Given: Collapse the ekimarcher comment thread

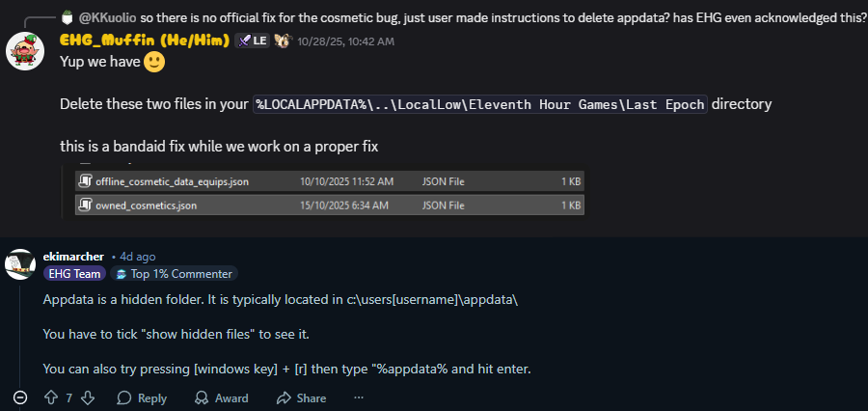Looking at the screenshot, I should pos(20,397).
